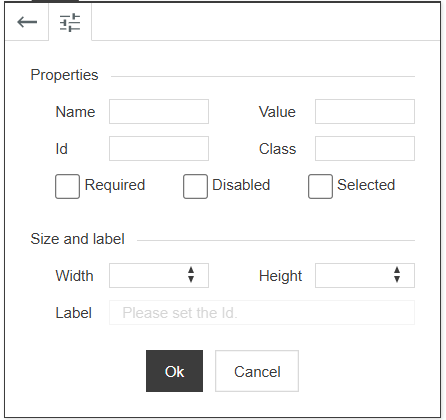This screenshot has height=420, width=446.
Task: Click the 'Properties' section heading
Action: click(64, 75)
